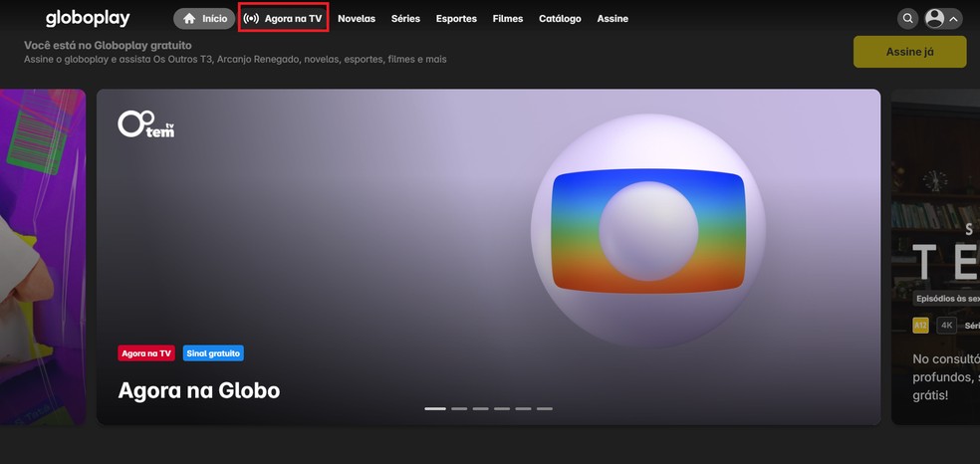Image resolution: width=980 pixels, height=464 pixels.
Task: Jump to the fifth carousel slide indicator
Action: pyautogui.click(x=523, y=408)
